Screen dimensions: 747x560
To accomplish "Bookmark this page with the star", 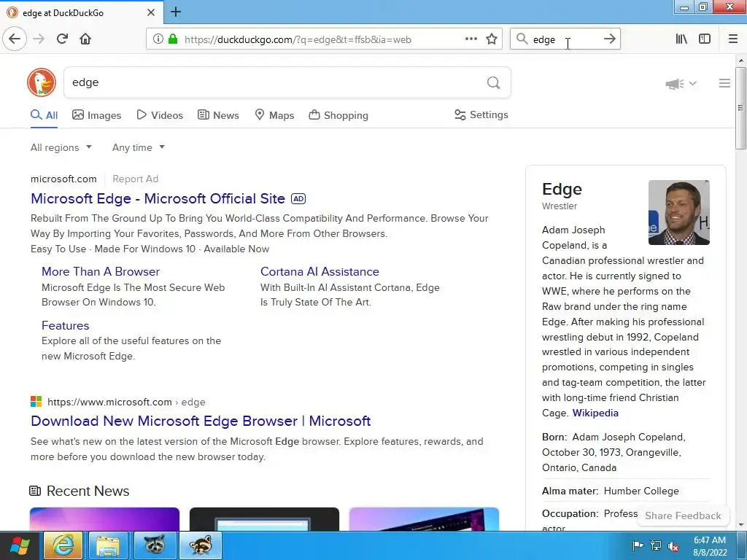I will coord(492,39).
